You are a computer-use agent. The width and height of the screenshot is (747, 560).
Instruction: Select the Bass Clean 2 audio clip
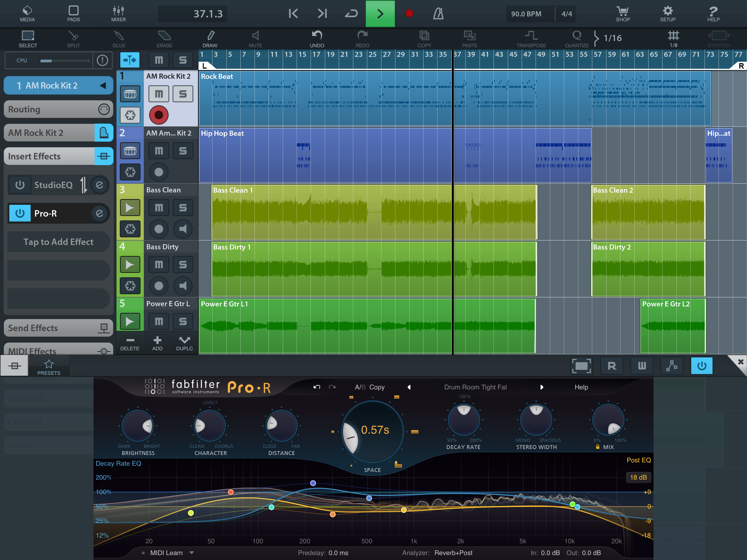pyautogui.click(x=648, y=212)
